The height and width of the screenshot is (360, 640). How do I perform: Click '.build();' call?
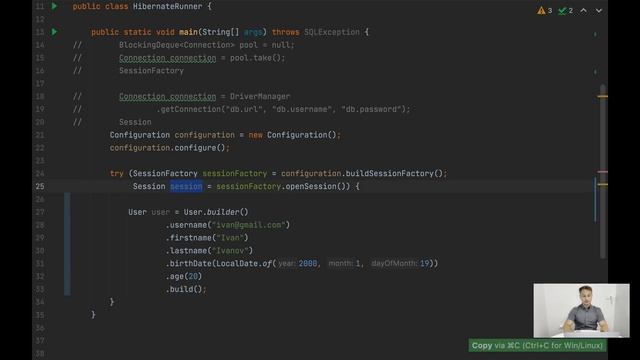click(186, 289)
